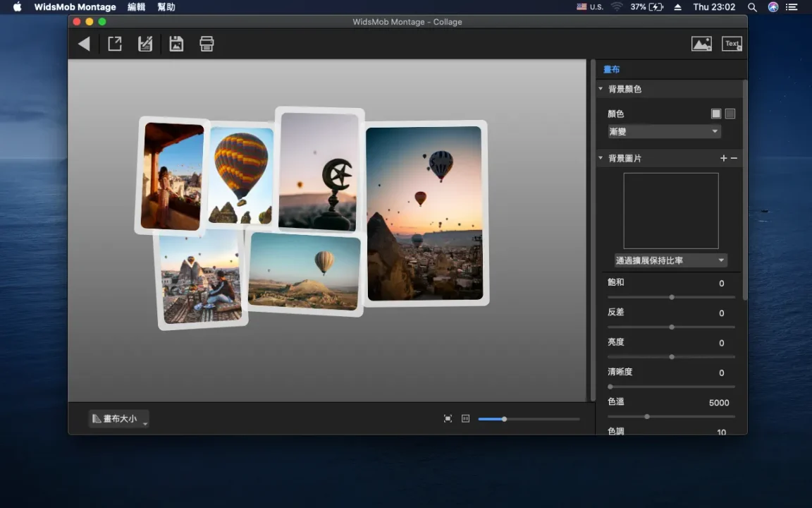
Task: Open the 漸變 gradient dropdown
Action: click(664, 132)
